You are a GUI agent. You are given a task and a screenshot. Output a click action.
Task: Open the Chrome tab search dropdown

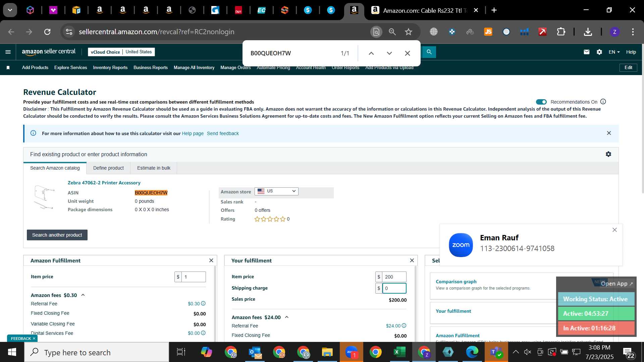click(10, 10)
